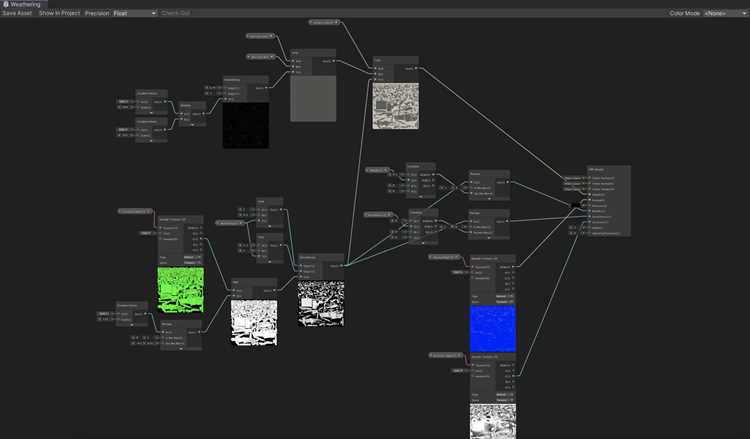Click the solid blue texture preview thumbnail
The image size is (750, 439).
493,329
